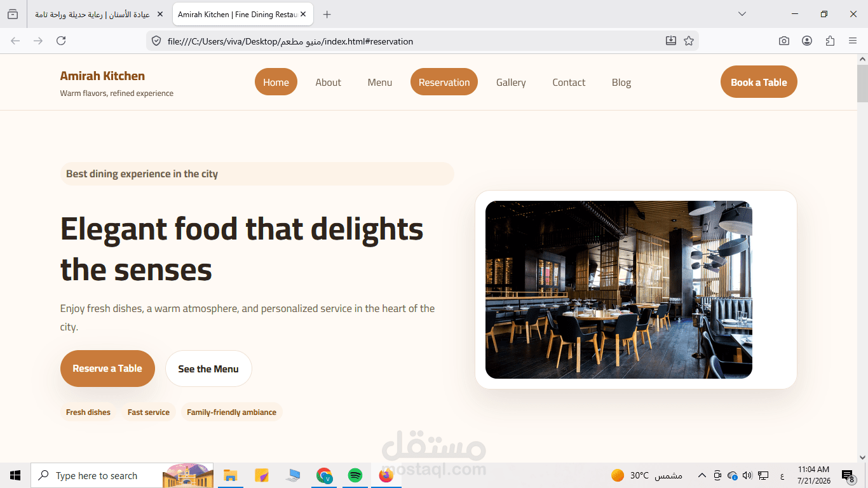Open the Menu nav link

point(380,82)
